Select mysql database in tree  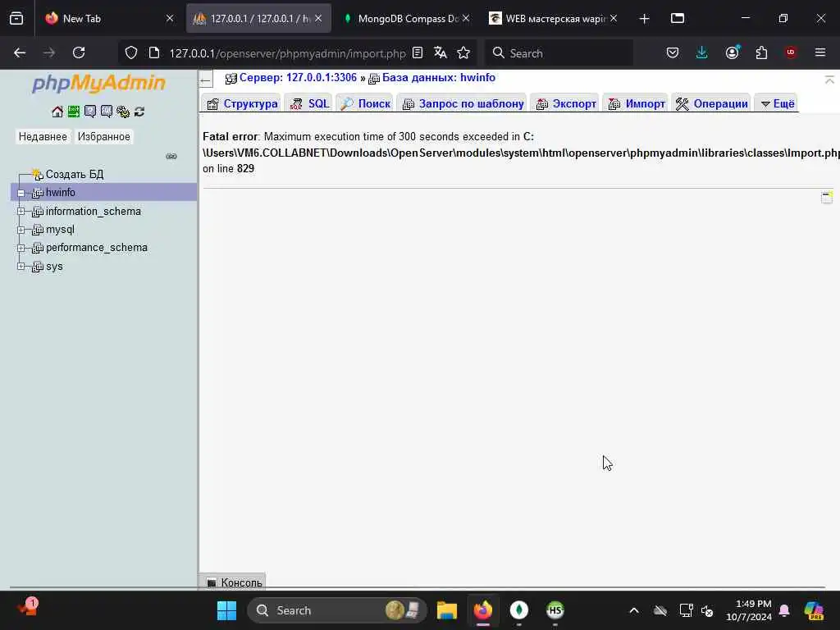(x=60, y=230)
